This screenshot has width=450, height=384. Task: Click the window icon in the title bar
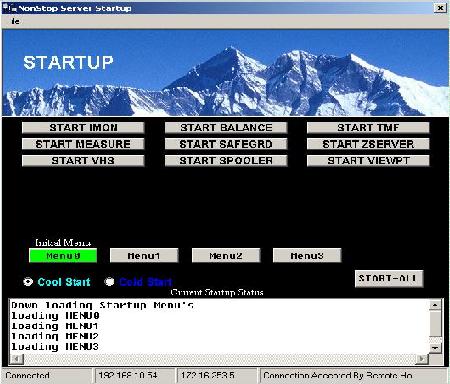pos(9,8)
